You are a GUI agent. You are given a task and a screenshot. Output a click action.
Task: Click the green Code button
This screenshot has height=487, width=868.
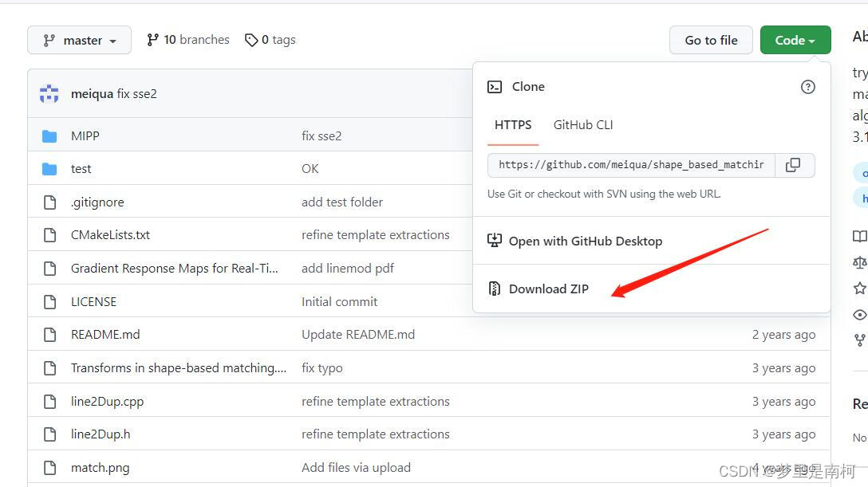795,39
